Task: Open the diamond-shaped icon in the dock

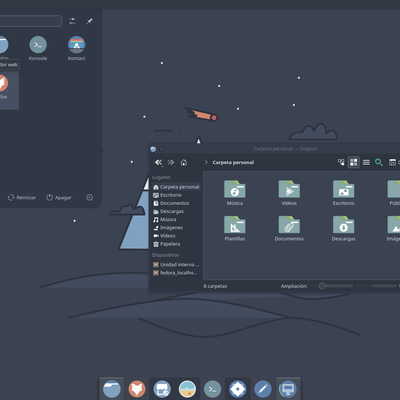Action: (237, 389)
